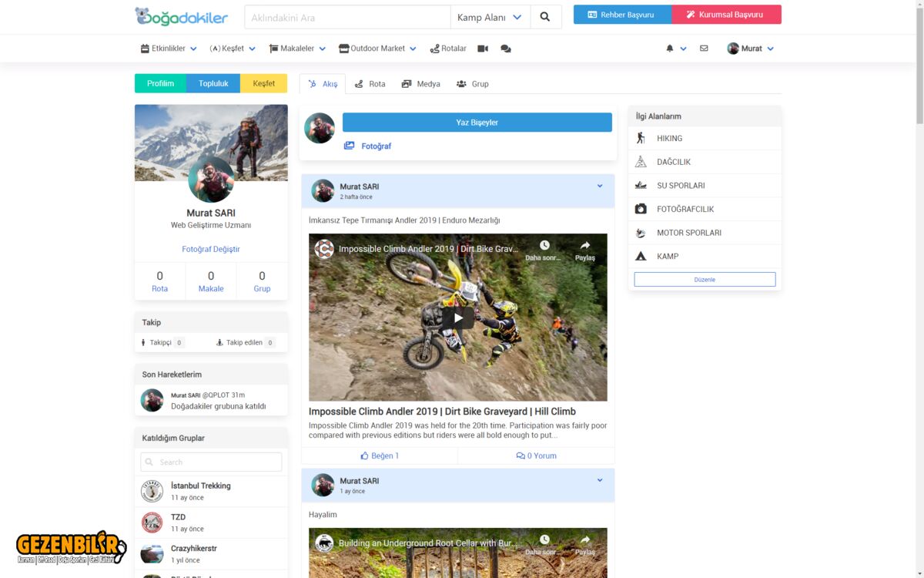Click the Rehber Başvuru button
The width and height of the screenshot is (924, 578).
(x=622, y=15)
